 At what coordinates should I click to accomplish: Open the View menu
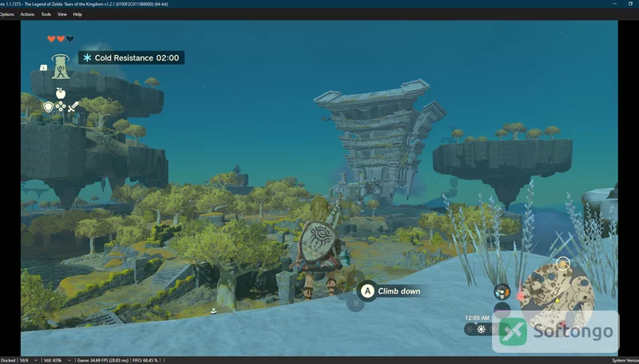(62, 14)
